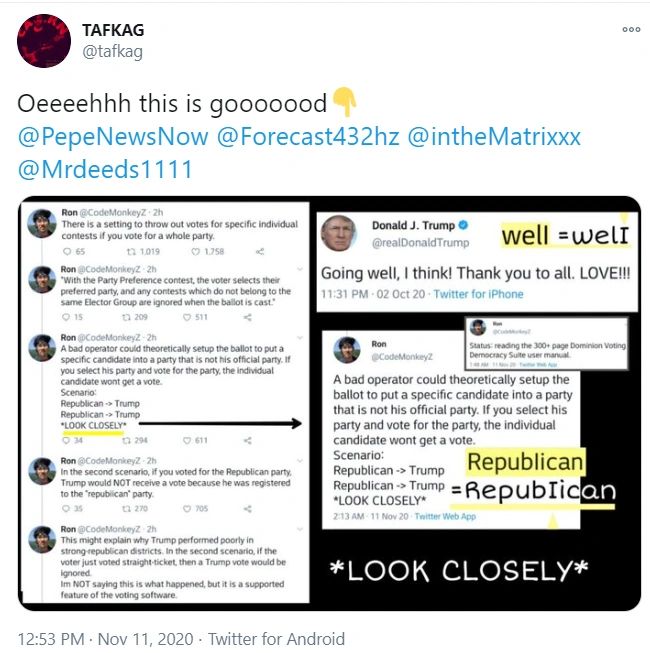Expand the chevron on the Party Preference tweet
The height and width of the screenshot is (653, 650).
coord(300,269)
